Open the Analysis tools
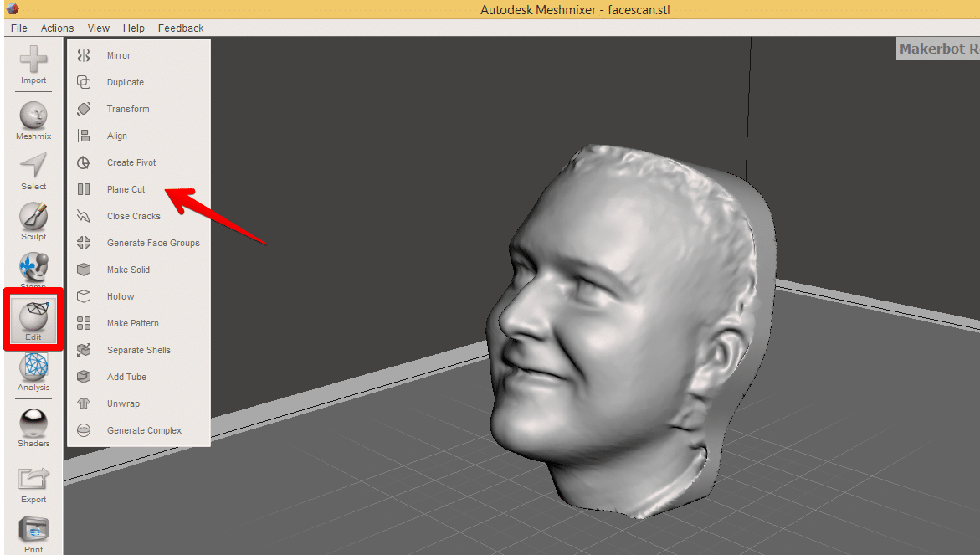The width and height of the screenshot is (980, 555). tap(33, 372)
